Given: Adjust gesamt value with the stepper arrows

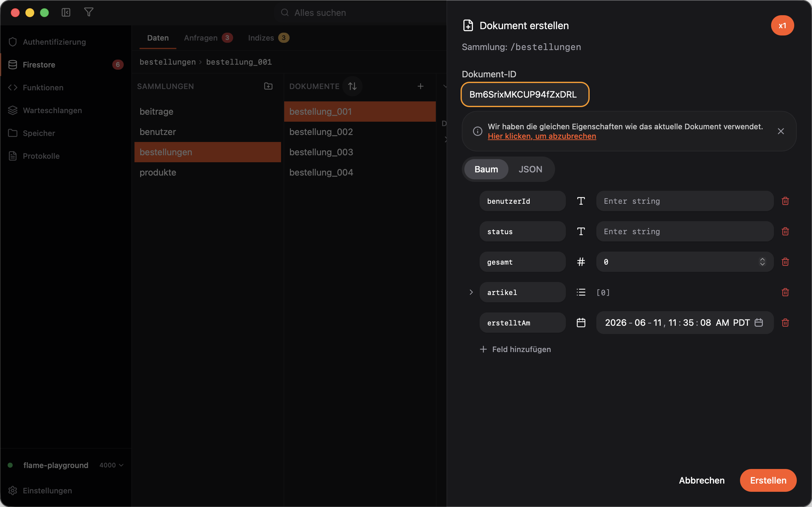Looking at the screenshot, I should point(762,262).
